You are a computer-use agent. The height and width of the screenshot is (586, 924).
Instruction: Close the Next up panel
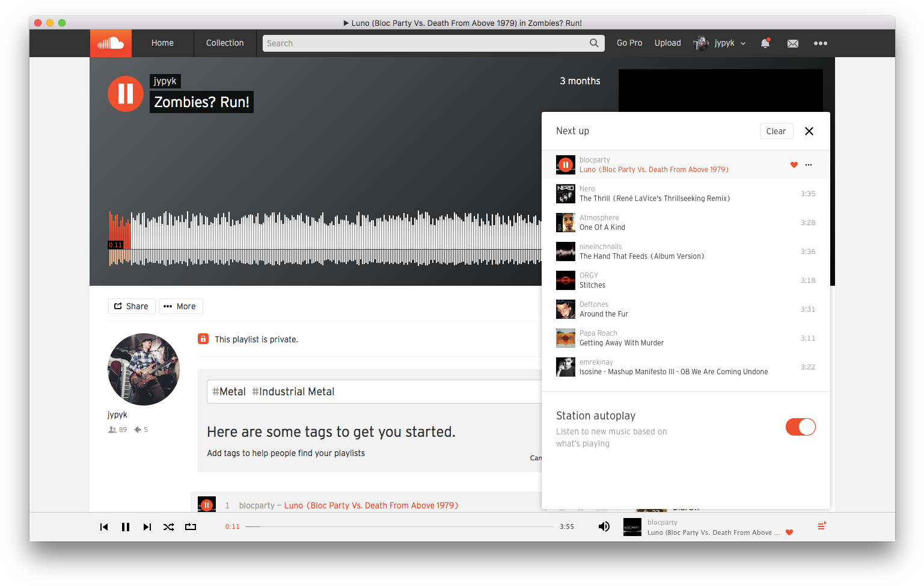coord(809,131)
